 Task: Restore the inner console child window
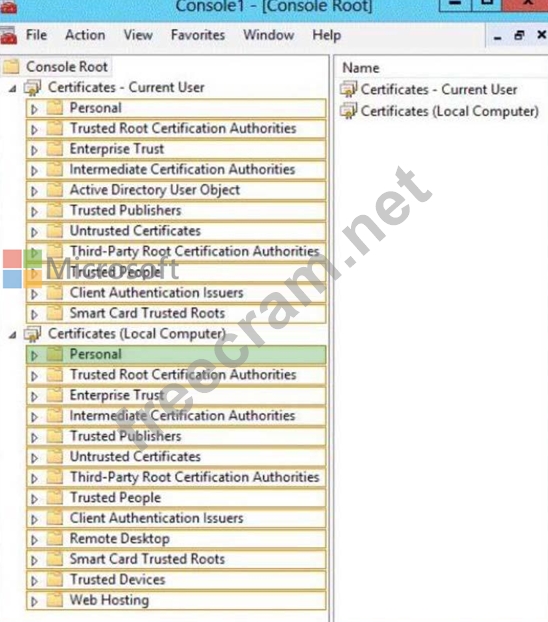point(519,35)
